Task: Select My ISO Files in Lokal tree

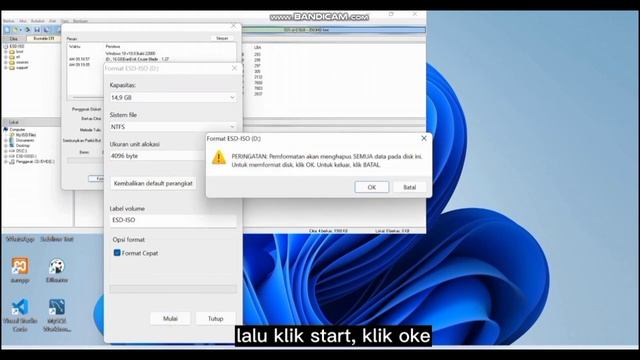Action: pyautogui.click(x=26, y=135)
